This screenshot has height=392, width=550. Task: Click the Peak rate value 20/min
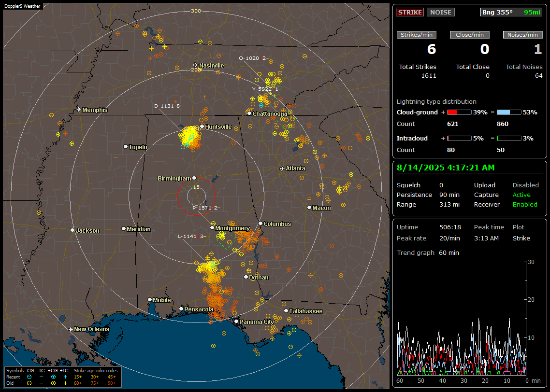pyautogui.click(x=450, y=238)
